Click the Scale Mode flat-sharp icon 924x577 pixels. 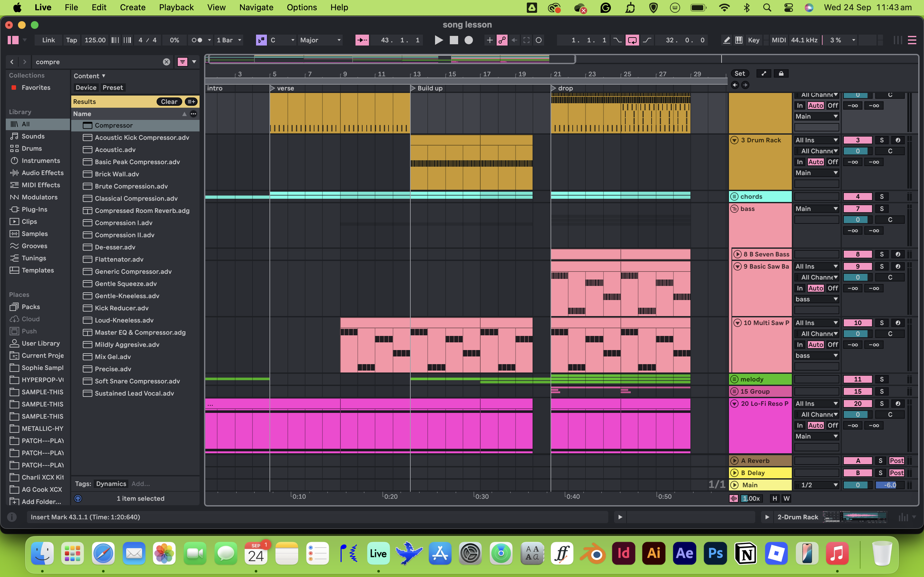click(x=261, y=40)
